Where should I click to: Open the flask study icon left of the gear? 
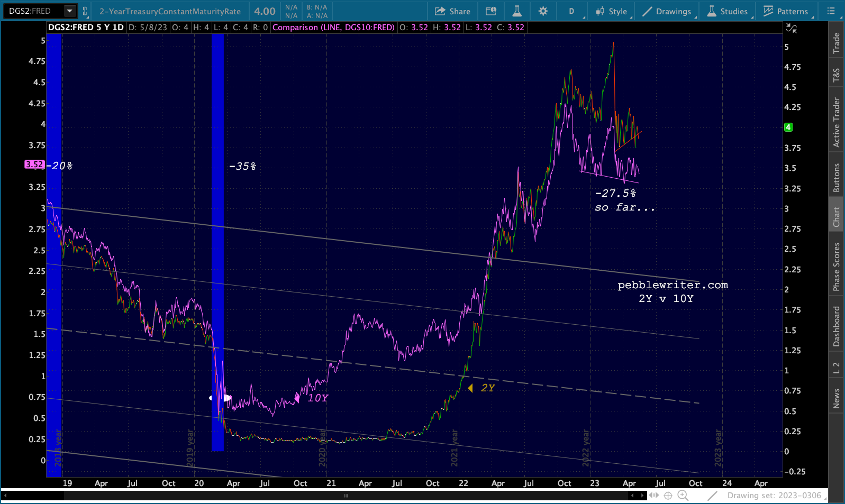[x=517, y=11]
